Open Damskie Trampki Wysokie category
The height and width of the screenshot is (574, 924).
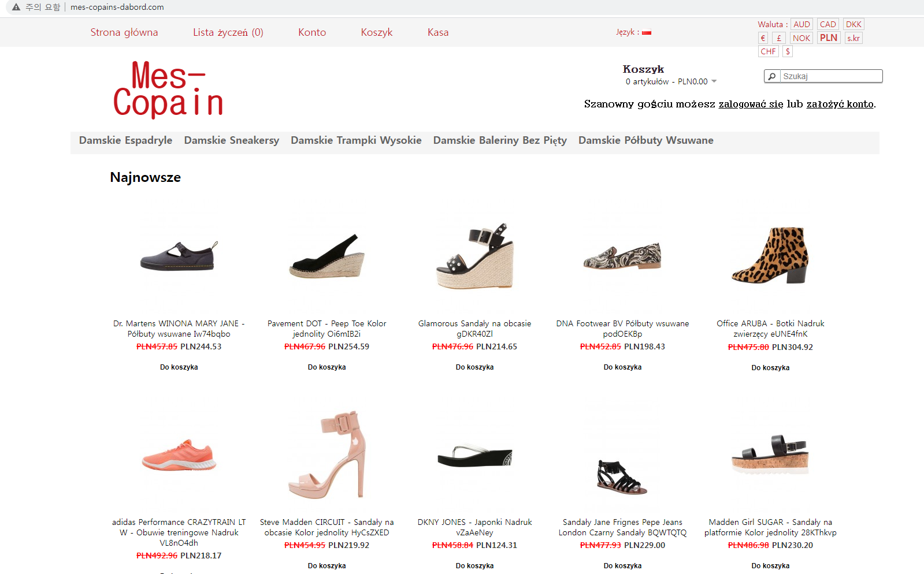point(356,140)
